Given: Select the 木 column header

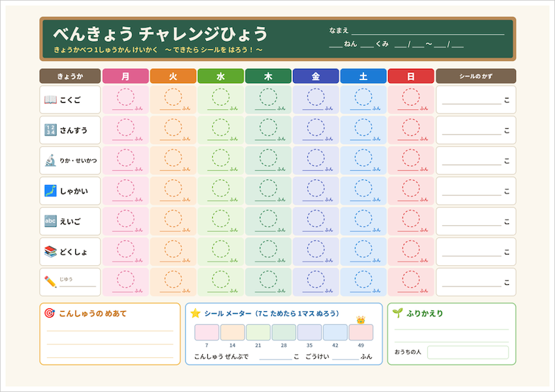Looking at the screenshot, I should click(268, 76).
